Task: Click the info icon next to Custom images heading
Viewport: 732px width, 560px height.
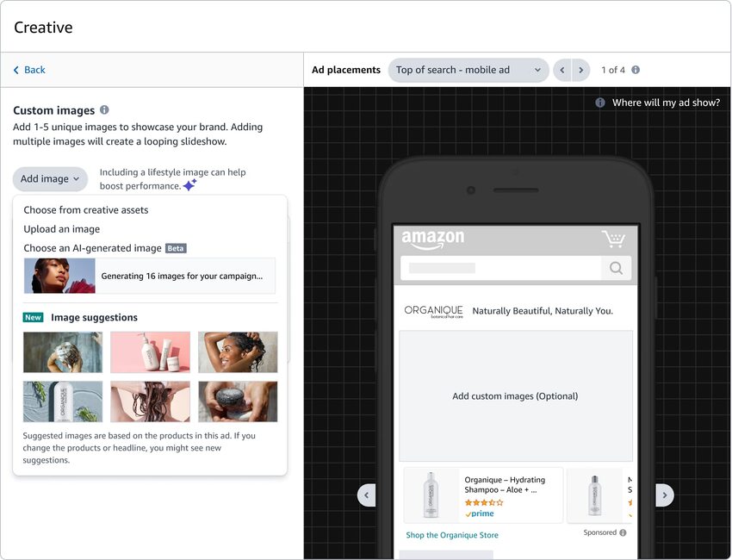Action: point(104,109)
